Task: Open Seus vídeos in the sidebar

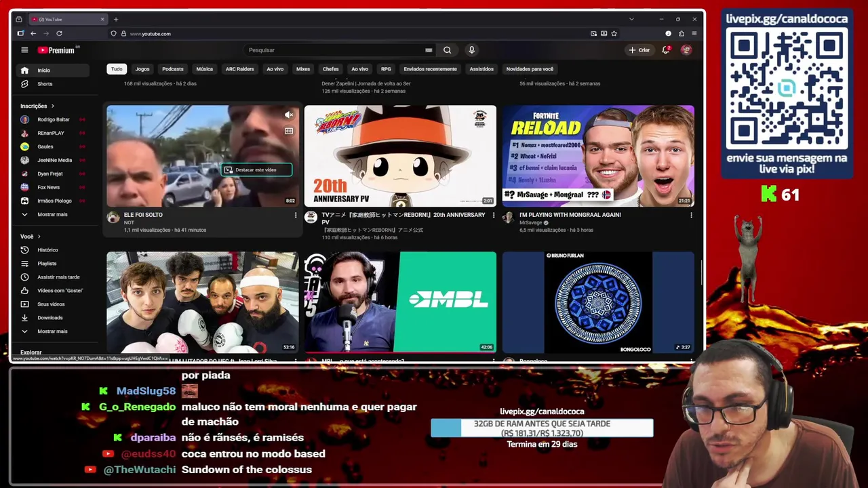Action: click(53, 304)
